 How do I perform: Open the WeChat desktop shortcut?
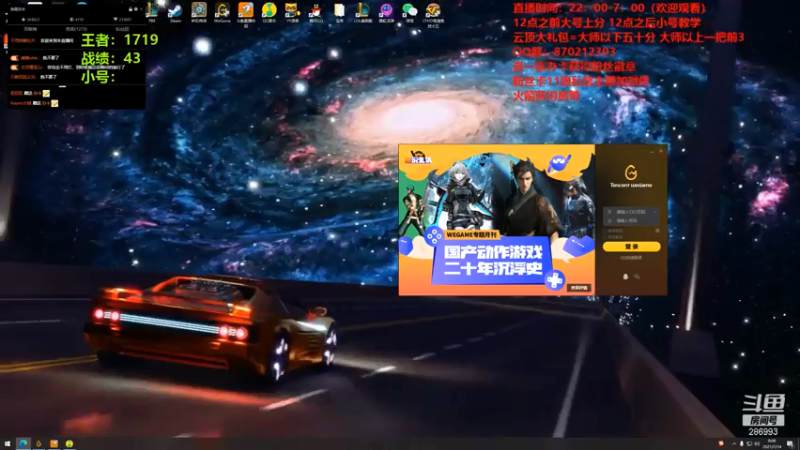[410, 12]
